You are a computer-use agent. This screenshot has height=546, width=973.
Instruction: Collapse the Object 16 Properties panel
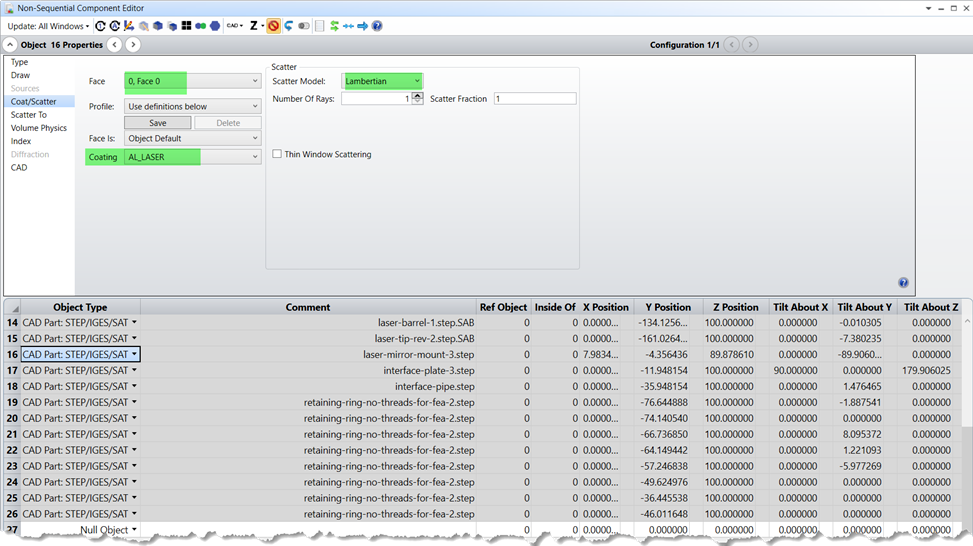pos(10,45)
